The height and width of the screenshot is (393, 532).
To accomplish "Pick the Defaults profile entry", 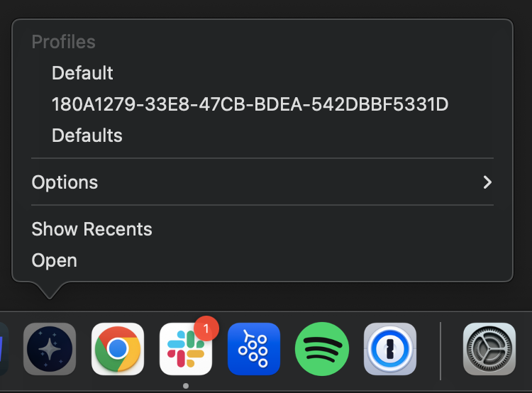I will pos(87,135).
